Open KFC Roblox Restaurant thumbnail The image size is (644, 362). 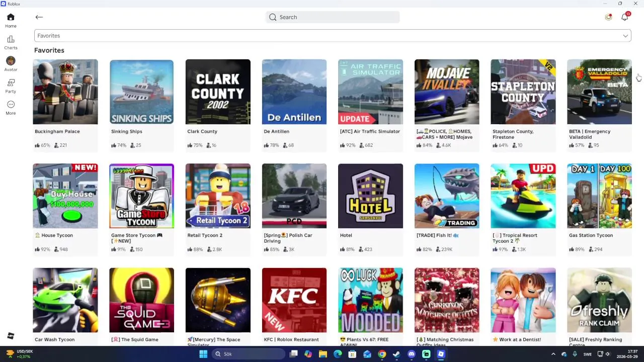coord(294,300)
